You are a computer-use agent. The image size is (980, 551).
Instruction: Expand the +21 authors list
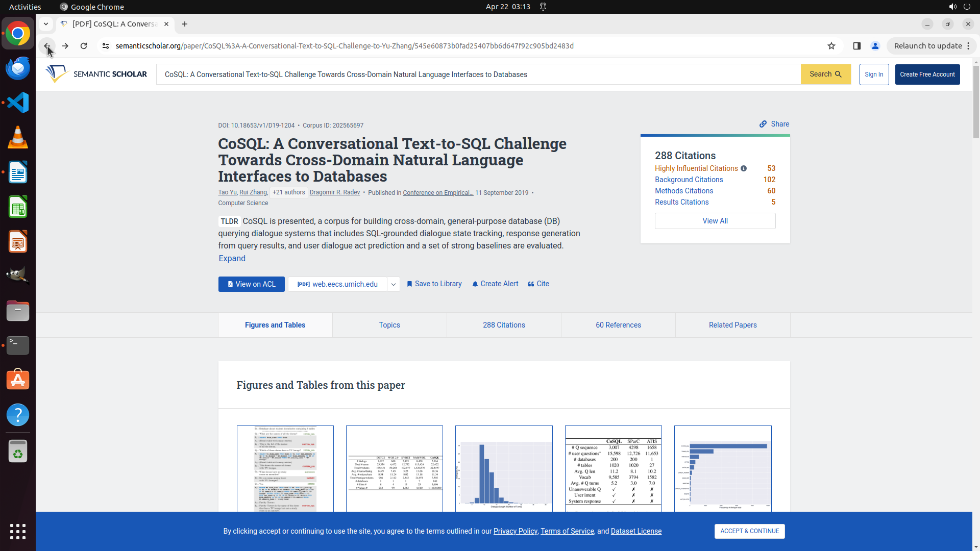(x=288, y=192)
